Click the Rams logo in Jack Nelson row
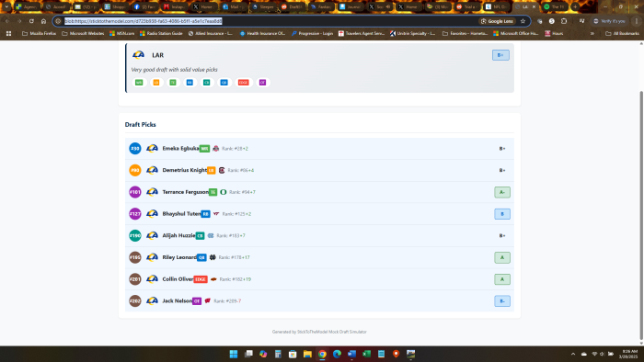 (x=153, y=300)
